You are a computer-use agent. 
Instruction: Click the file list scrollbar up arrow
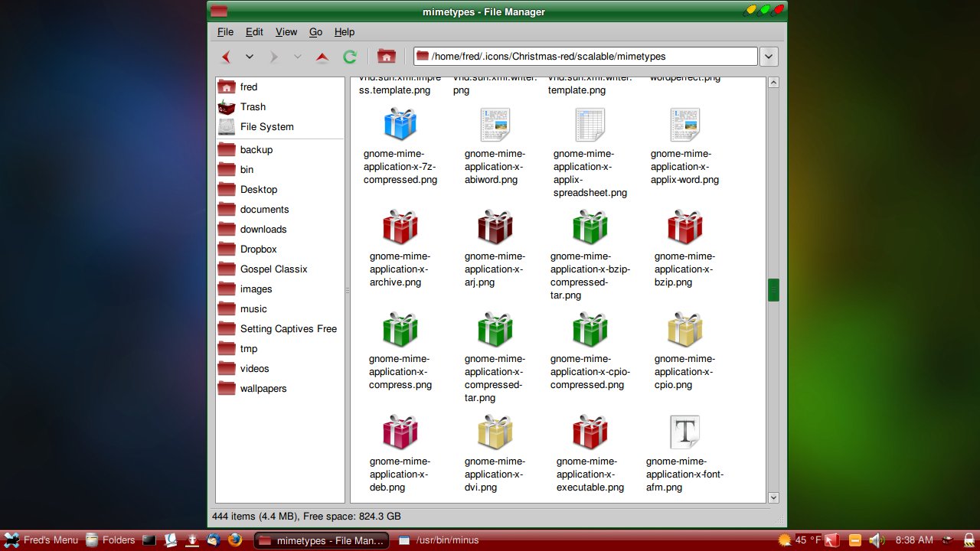tap(773, 83)
